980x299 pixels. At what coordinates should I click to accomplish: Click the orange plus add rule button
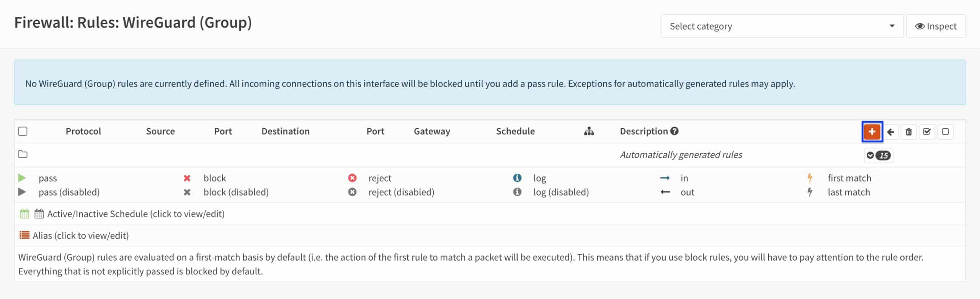[872, 132]
